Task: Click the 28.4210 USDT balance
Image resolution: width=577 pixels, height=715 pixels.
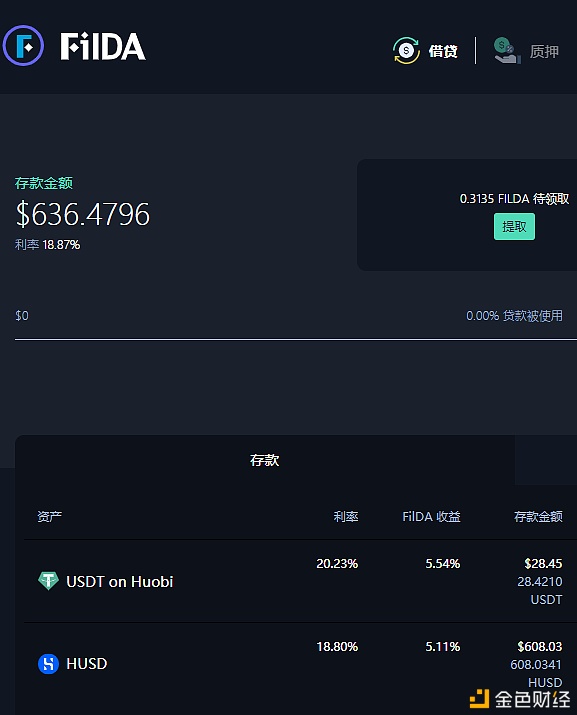Action: pos(540,591)
